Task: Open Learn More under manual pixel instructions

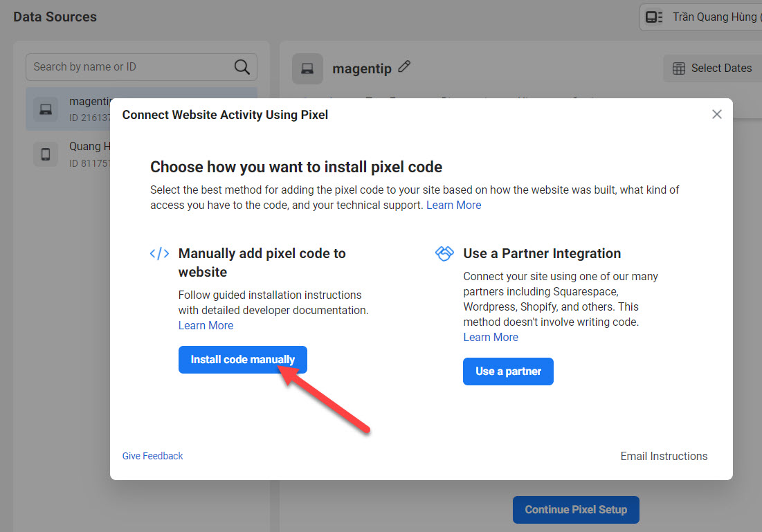Action: [x=206, y=324]
